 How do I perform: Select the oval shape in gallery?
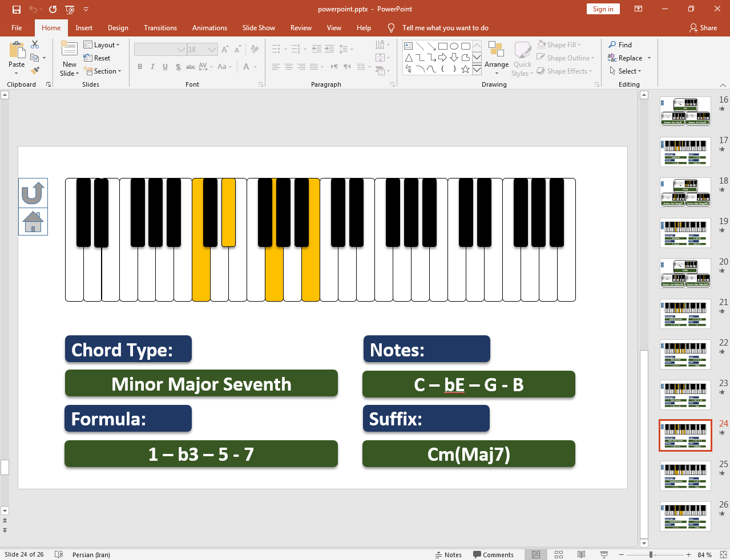(454, 46)
